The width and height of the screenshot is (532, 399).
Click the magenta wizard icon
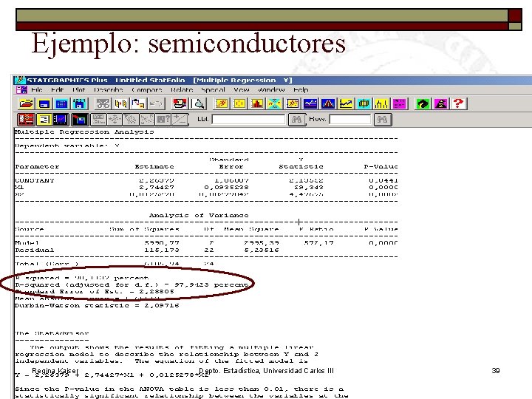440,103
